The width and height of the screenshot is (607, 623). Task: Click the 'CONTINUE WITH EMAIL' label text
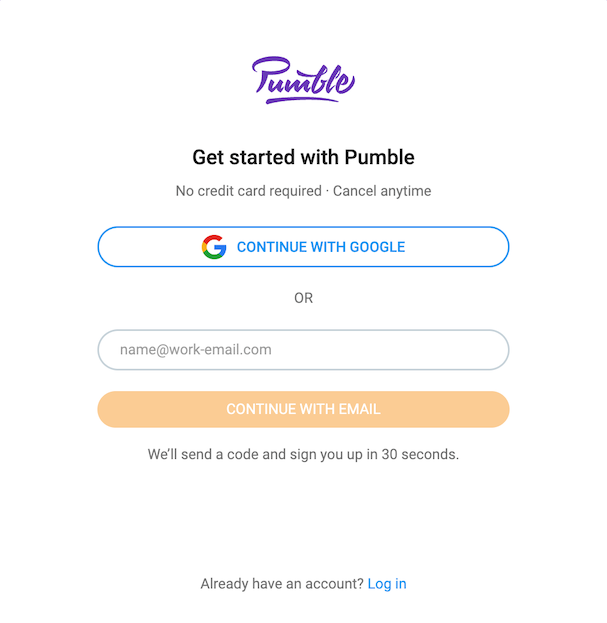tap(303, 409)
